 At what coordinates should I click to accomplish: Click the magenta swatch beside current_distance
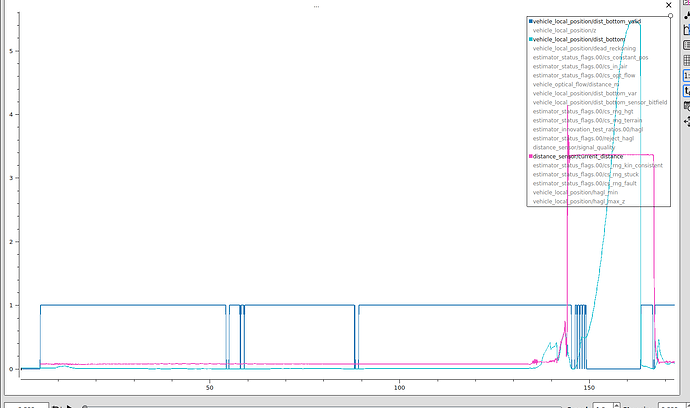[x=530, y=156]
